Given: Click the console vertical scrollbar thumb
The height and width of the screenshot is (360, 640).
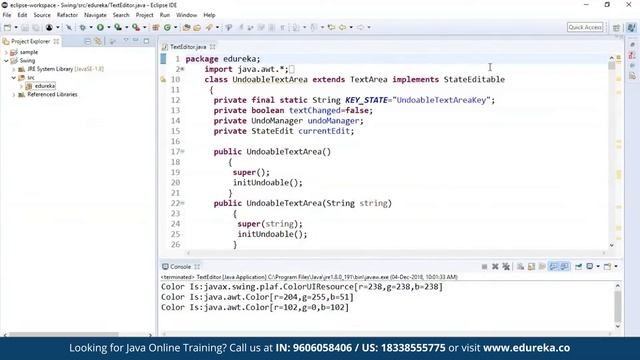Looking at the screenshot, I should tap(618, 306).
